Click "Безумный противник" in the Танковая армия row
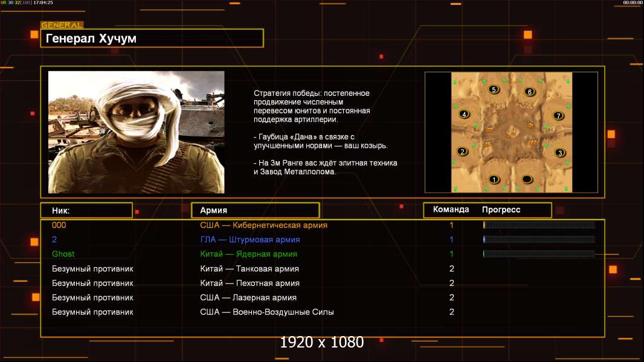 point(92,269)
